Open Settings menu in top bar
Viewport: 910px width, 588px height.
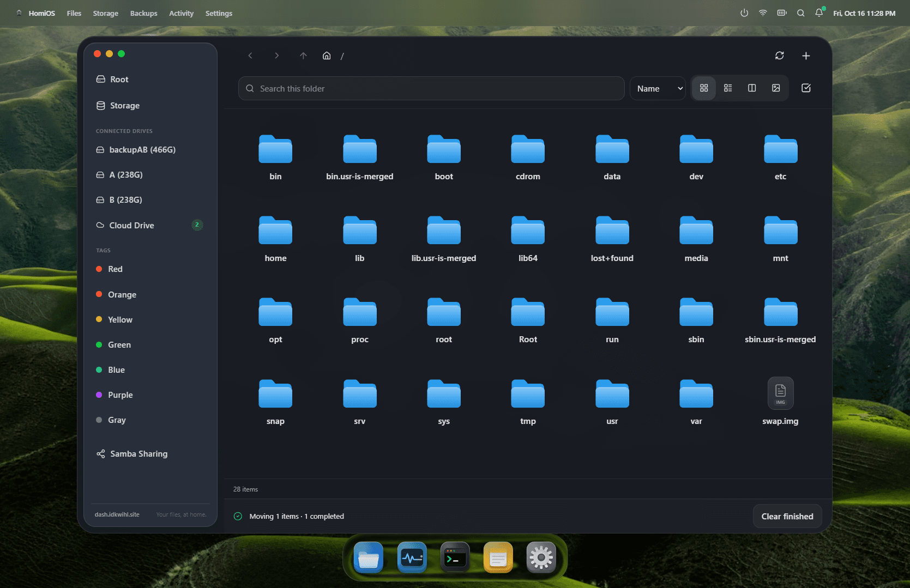pos(219,13)
